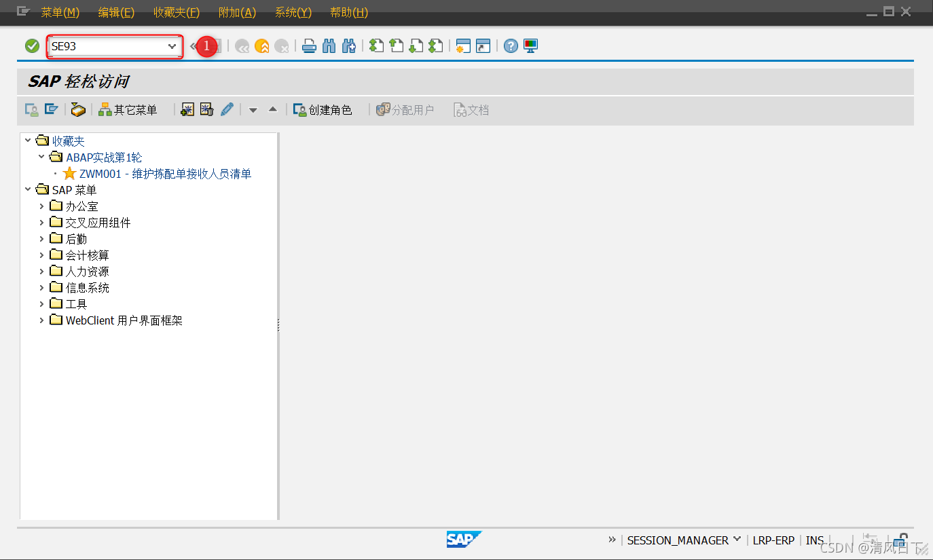
Task: Click the Previous Page icon
Action: 396,46
